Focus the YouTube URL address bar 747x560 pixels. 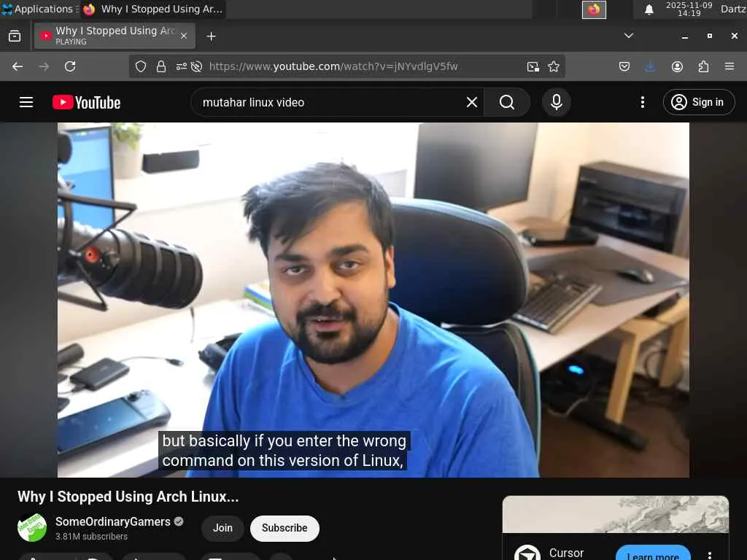[333, 66]
